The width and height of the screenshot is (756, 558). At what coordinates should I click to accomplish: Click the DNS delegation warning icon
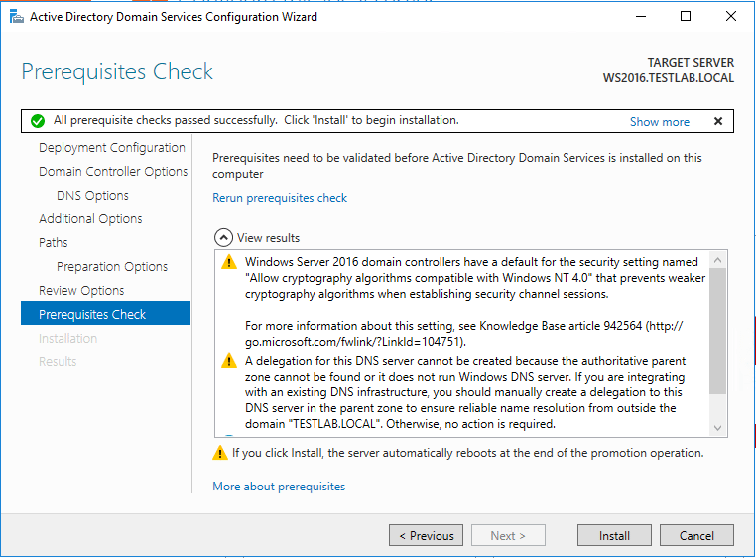pyautogui.click(x=227, y=362)
